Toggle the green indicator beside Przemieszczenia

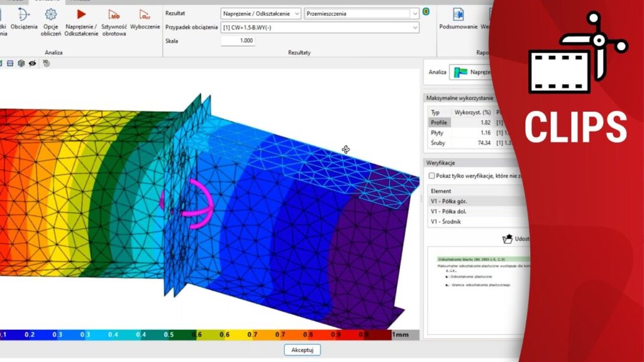[x=426, y=12]
